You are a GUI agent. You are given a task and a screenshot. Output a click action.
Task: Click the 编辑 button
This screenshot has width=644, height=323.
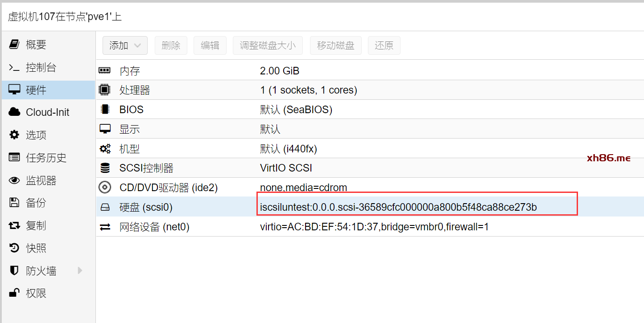pos(210,45)
